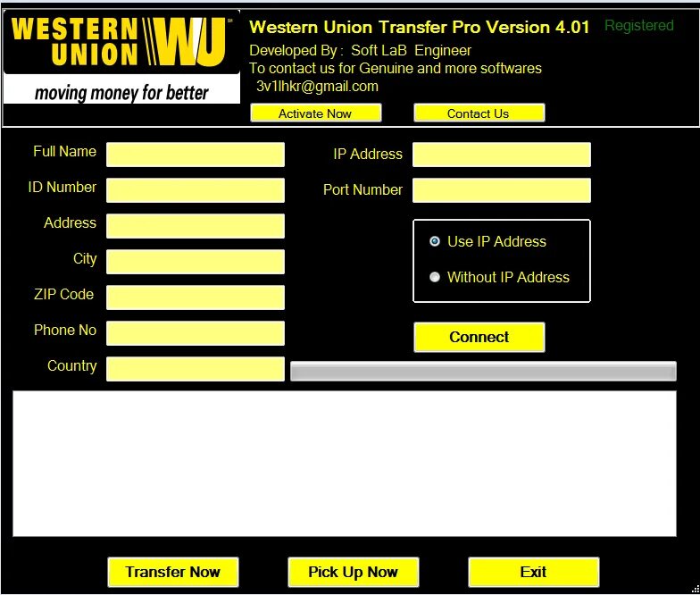Focus the Full Name input field
The width and height of the screenshot is (700, 595).
[x=195, y=155]
